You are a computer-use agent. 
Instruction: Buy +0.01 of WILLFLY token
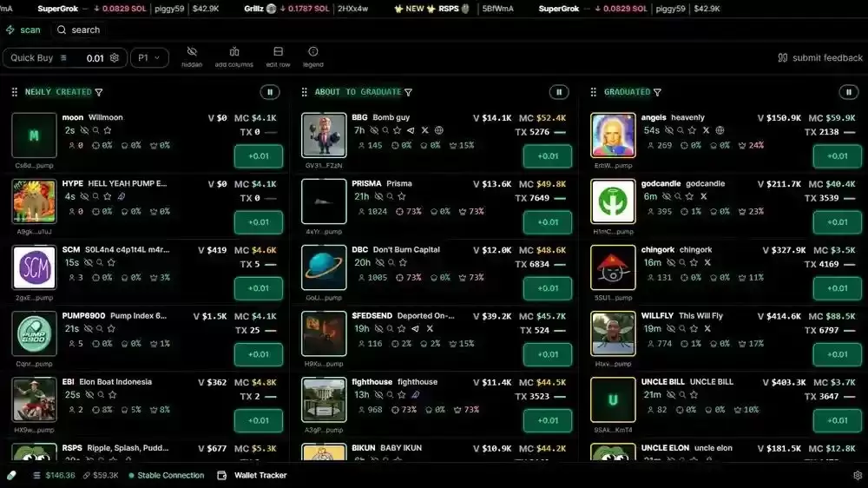click(837, 354)
